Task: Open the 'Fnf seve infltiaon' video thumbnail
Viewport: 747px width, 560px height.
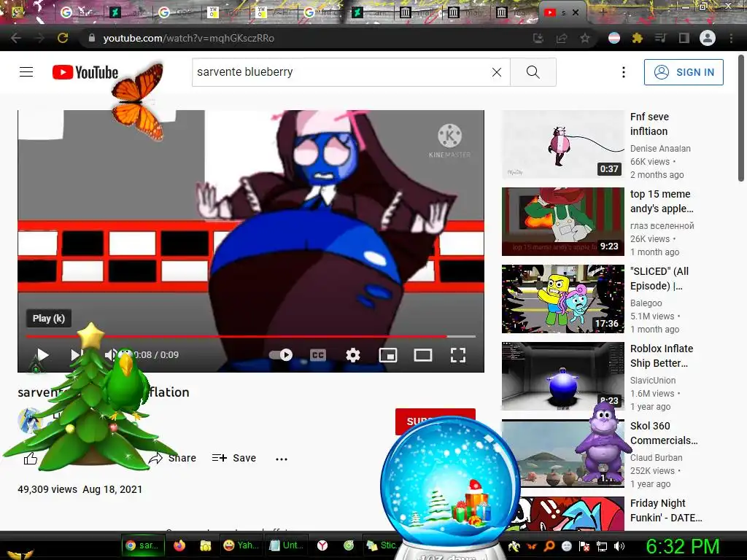Action: coord(562,144)
